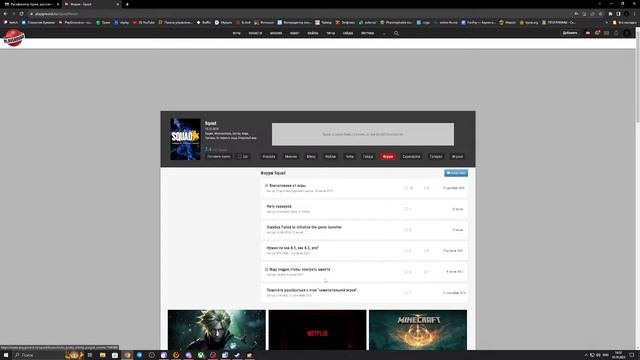Open the ИГРЫ site menu item
The width and height of the screenshot is (640, 360).
236,33
